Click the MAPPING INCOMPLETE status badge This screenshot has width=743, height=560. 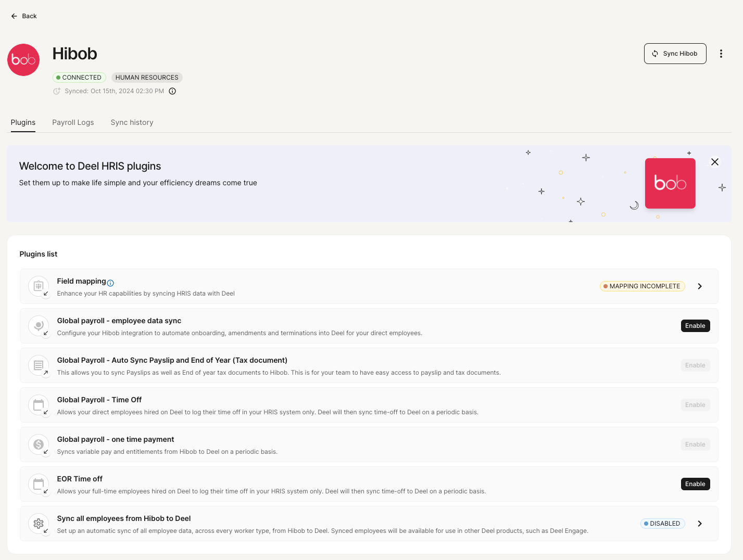tap(642, 286)
